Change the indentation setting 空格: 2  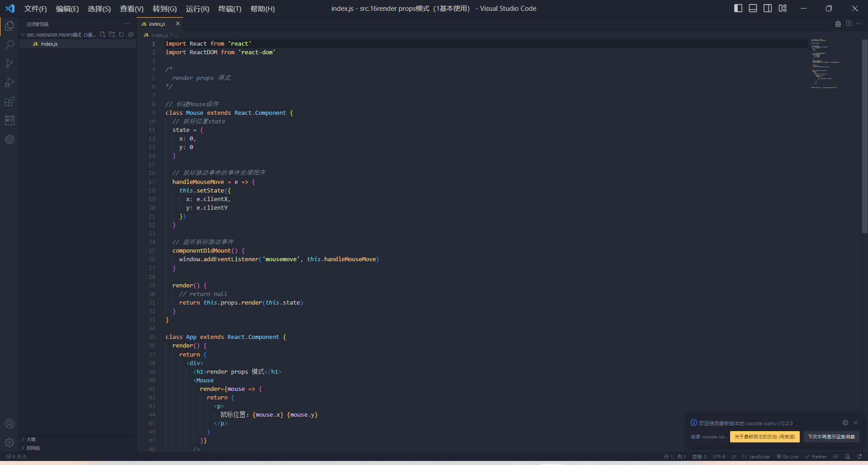[699, 456]
